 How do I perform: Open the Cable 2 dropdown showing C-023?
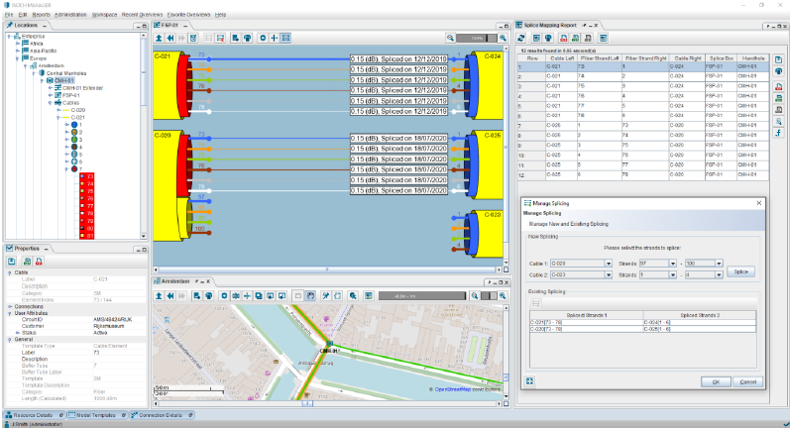point(608,274)
